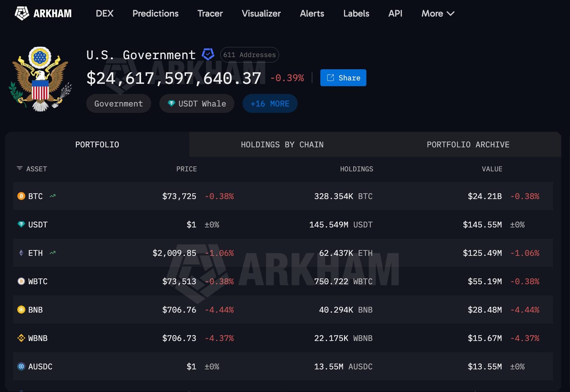The image size is (570, 392).
Task: Click the trend arrow icon next to ETH
Action: 52,253
